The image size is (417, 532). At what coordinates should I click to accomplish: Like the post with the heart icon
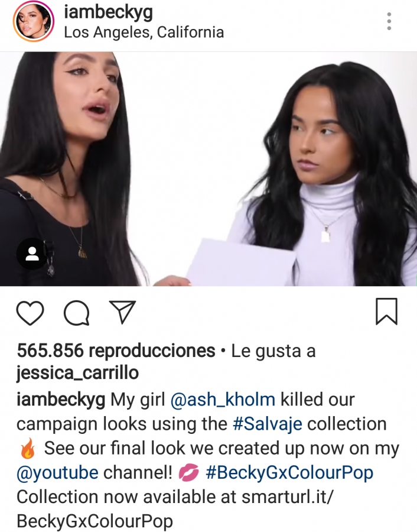pos(30,313)
